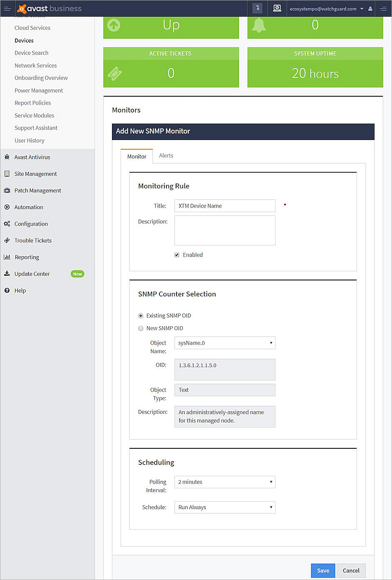Image resolution: width=392 pixels, height=580 pixels.
Task: Save the new SNMP monitor
Action: (323, 570)
